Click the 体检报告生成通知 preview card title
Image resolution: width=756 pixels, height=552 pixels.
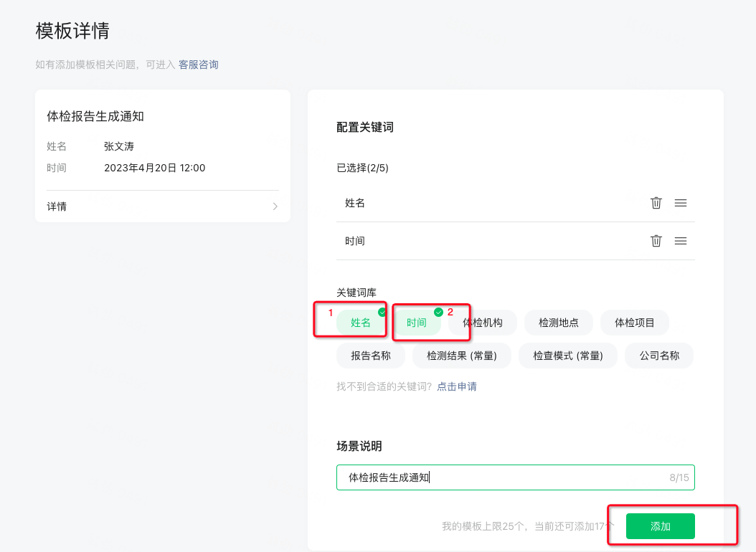tap(95, 116)
